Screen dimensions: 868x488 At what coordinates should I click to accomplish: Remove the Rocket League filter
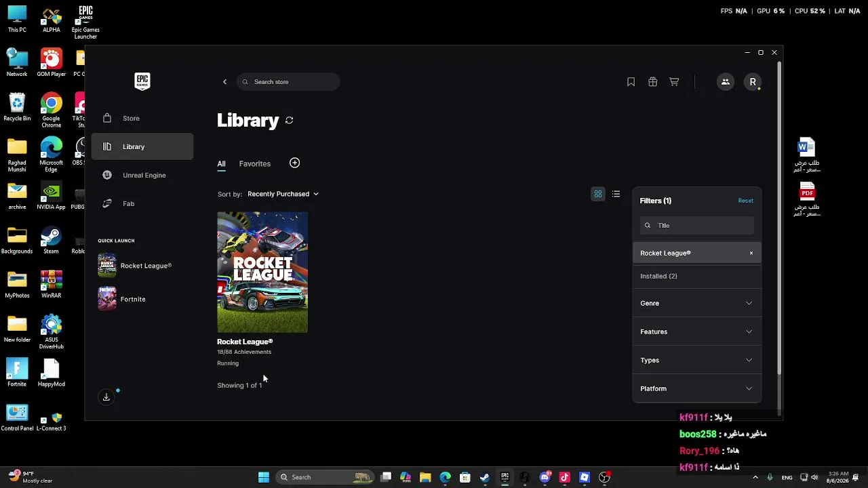click(751, 253)
